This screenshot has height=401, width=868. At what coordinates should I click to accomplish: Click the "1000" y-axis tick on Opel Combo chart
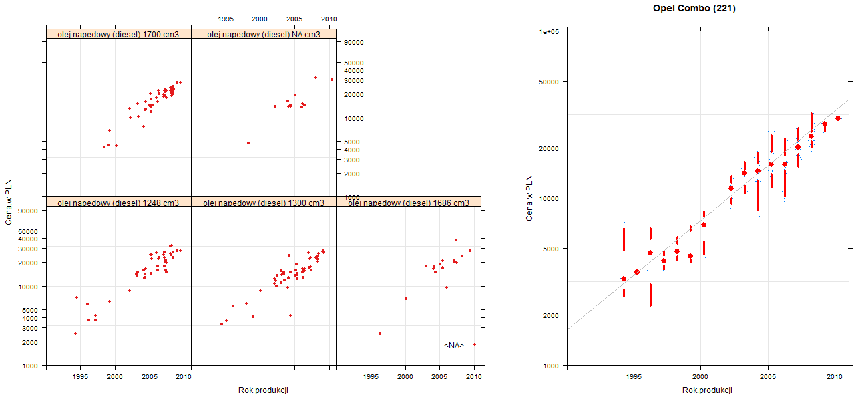coord(551,366)
